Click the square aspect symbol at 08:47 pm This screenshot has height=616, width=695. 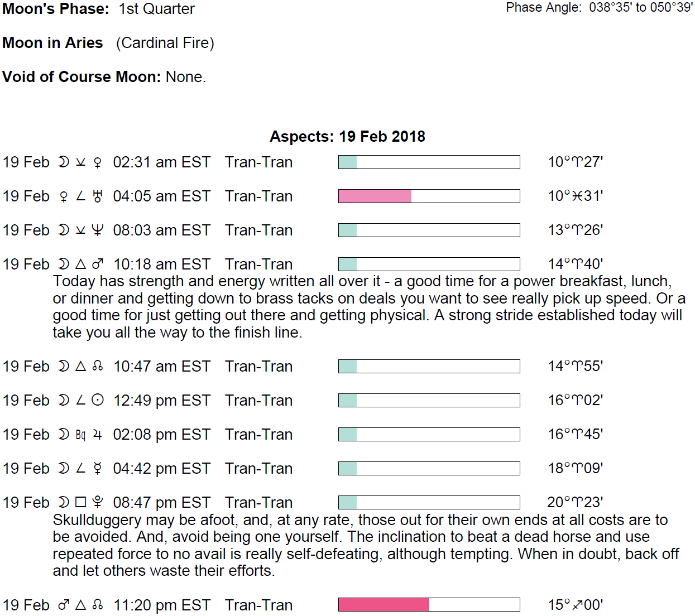coord(81,503)
